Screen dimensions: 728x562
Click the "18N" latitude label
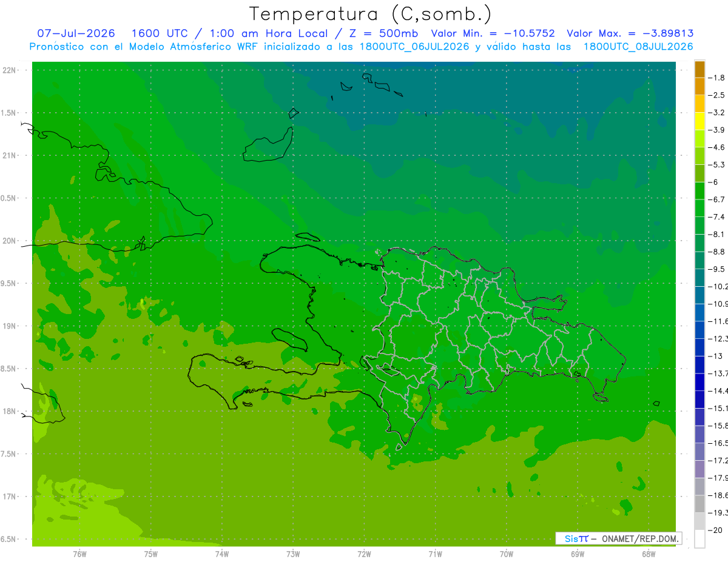[10, 412]
